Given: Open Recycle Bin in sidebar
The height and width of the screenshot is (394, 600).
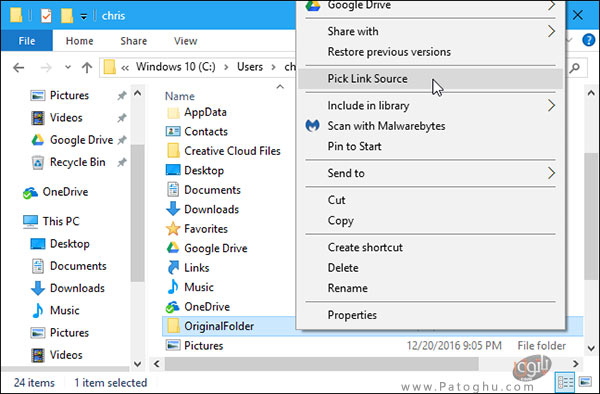Looking at the screenshot, I should [77, 162].
